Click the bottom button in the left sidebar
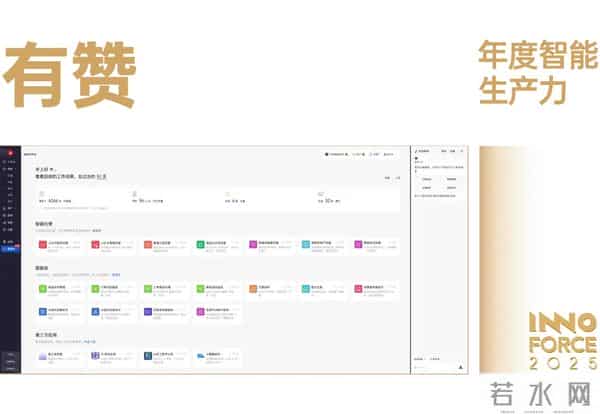This screenshot has height=414, width=600. coord(10,367)
